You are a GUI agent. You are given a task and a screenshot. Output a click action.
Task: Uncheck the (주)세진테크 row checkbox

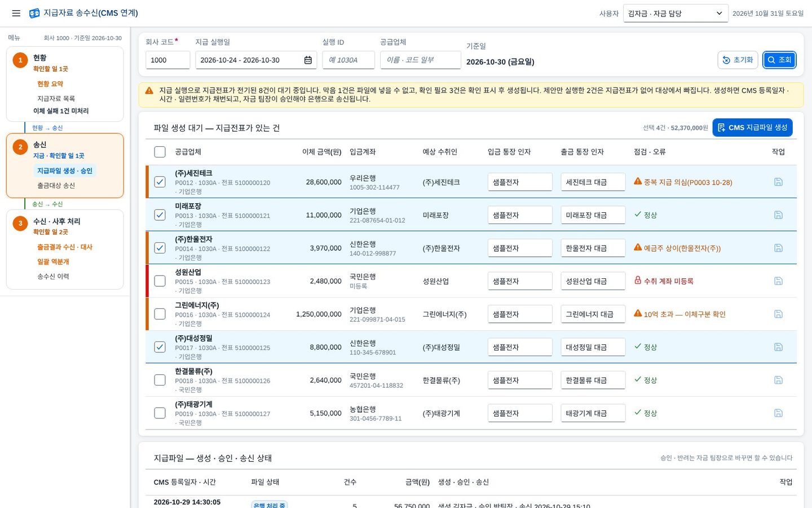pyautogui.click(x=160, y=182)
